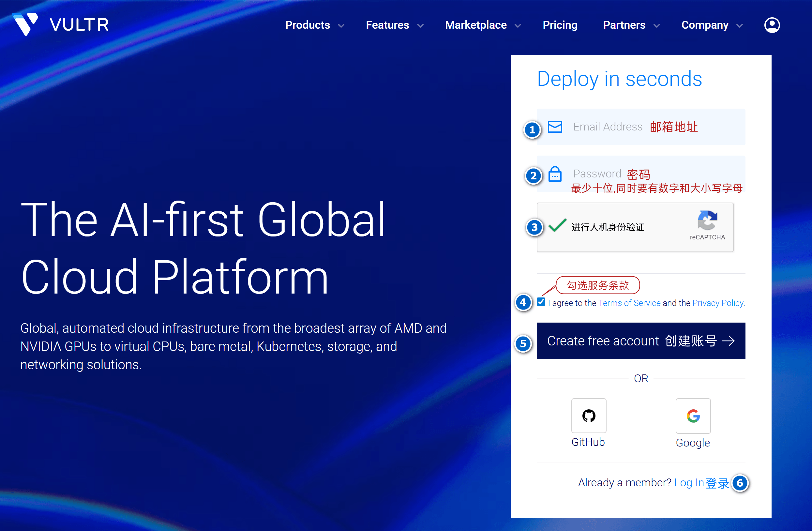Screen dimensions: 812x531
Task: Click the lock icon in the password field
Action: click(555, 174)
